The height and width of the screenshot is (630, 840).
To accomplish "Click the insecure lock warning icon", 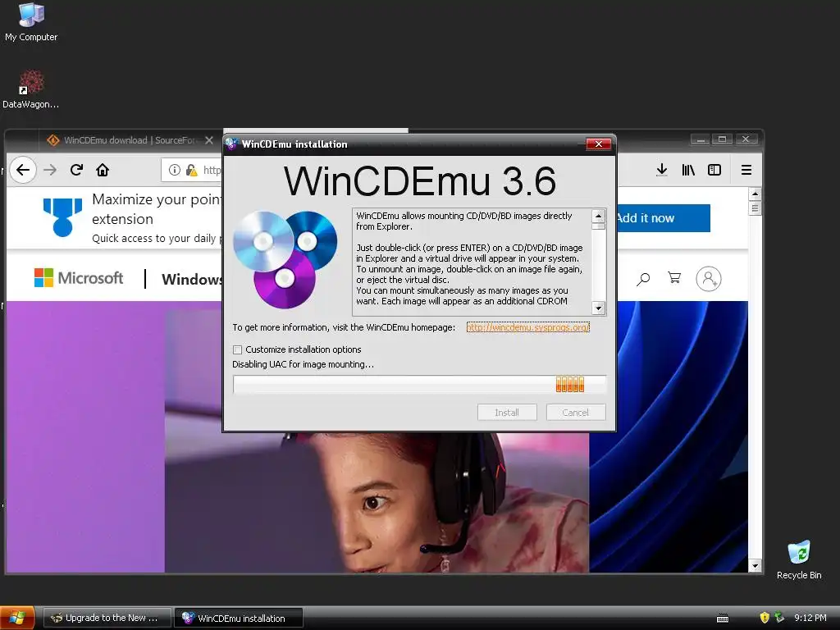I will (x=191, y=170).
